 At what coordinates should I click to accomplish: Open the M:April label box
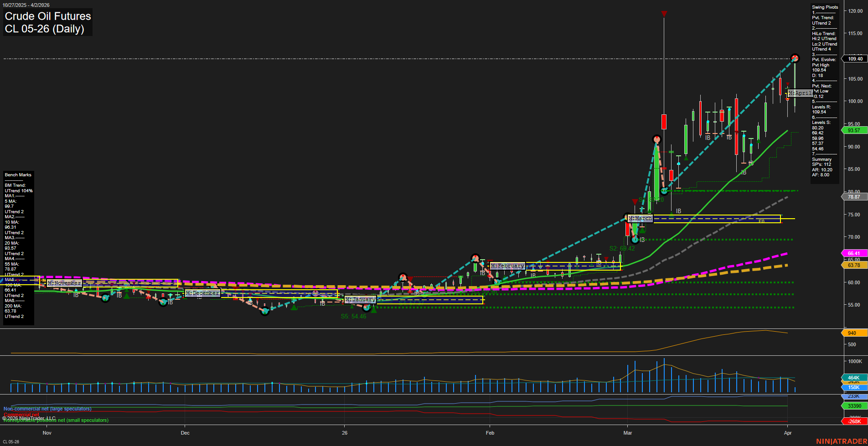[801, 92]
